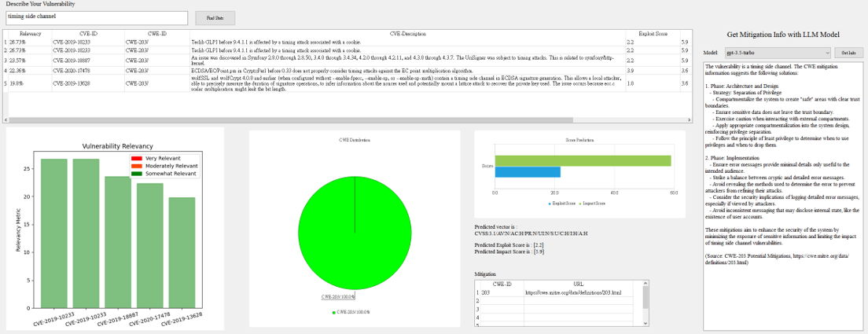868x334 pixels.
Task: Click the Vulnerability Relevancy chart title
Action: pos(118,146)
